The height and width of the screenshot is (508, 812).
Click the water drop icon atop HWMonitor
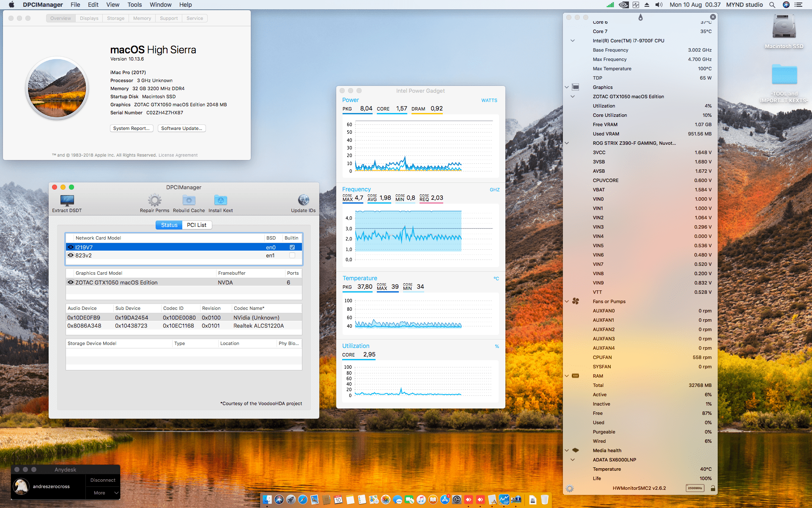coord(640,17)
